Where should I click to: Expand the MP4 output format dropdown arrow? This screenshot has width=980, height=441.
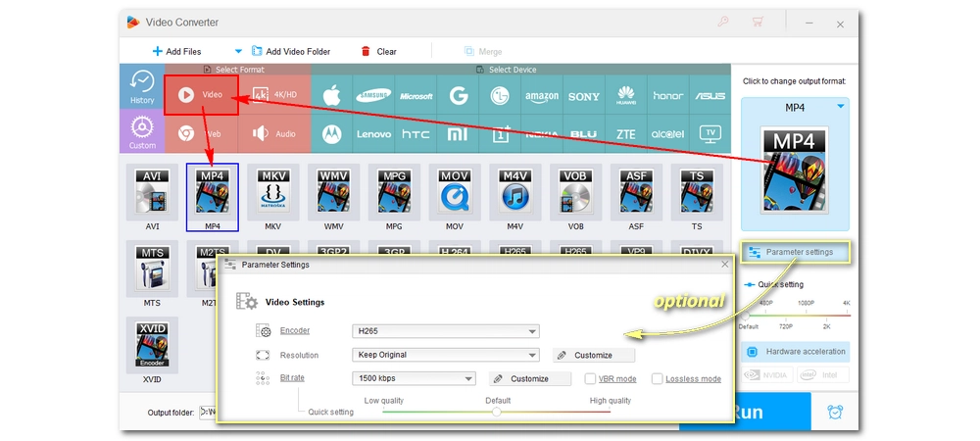click(x=841, y=107)
